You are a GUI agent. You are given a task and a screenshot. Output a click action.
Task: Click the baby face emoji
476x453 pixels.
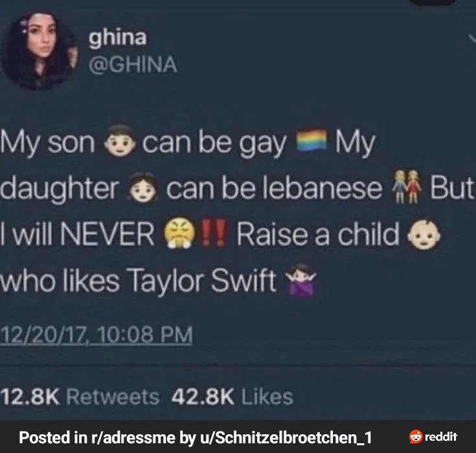point(424,234)
